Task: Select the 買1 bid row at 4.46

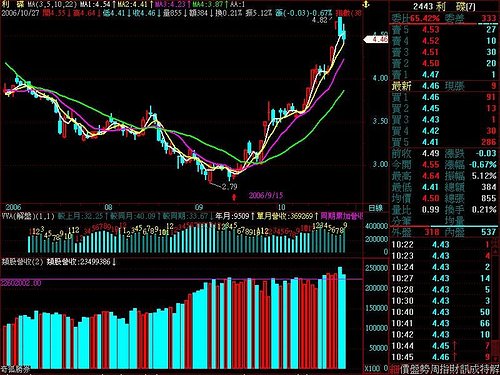Action: point(444,97)
